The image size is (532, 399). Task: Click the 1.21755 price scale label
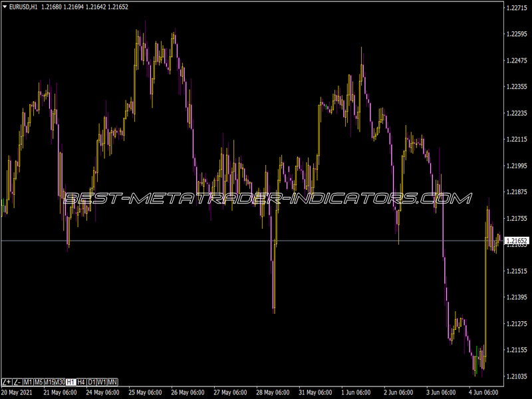click(517, 218)
